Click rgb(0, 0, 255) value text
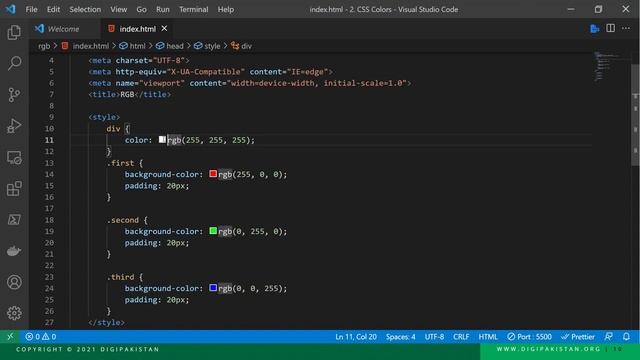Viewport: 640px width, 360px height. (x=252, y=288)
